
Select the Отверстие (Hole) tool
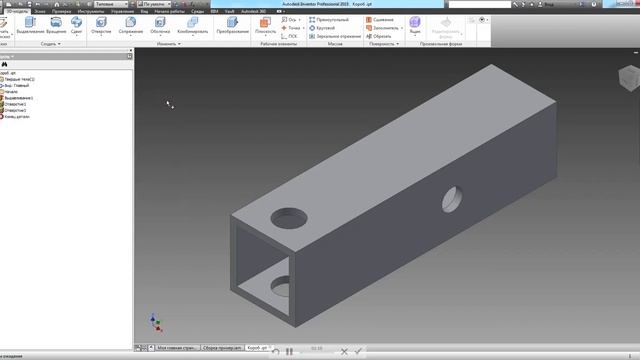tap(101, 25)
